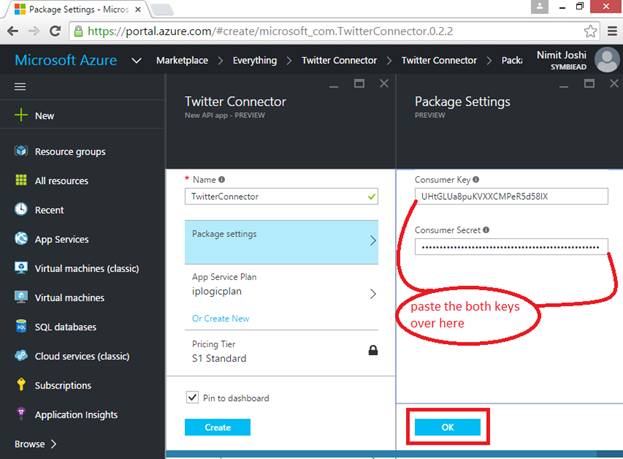Click the Pricing Tier lock icon
This screenshot has height=459, width=623.
373,350
